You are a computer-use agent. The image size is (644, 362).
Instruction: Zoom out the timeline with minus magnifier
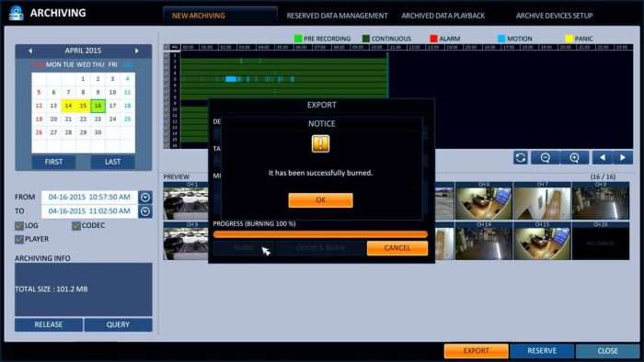point(545,157)
